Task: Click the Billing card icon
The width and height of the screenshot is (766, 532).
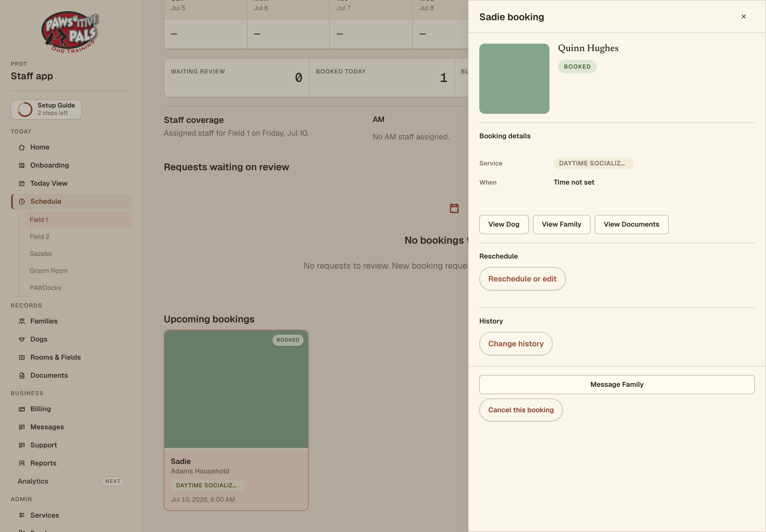Action: coord(22,409)
